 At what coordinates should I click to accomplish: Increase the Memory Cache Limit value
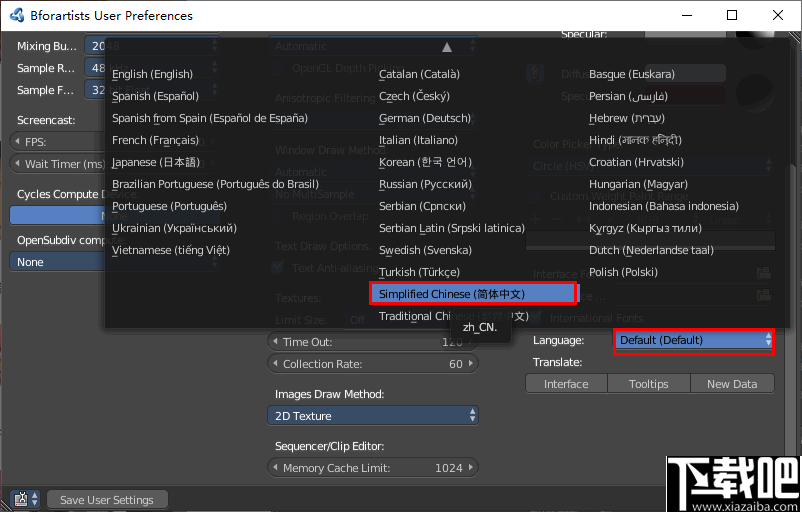[472, 468]
